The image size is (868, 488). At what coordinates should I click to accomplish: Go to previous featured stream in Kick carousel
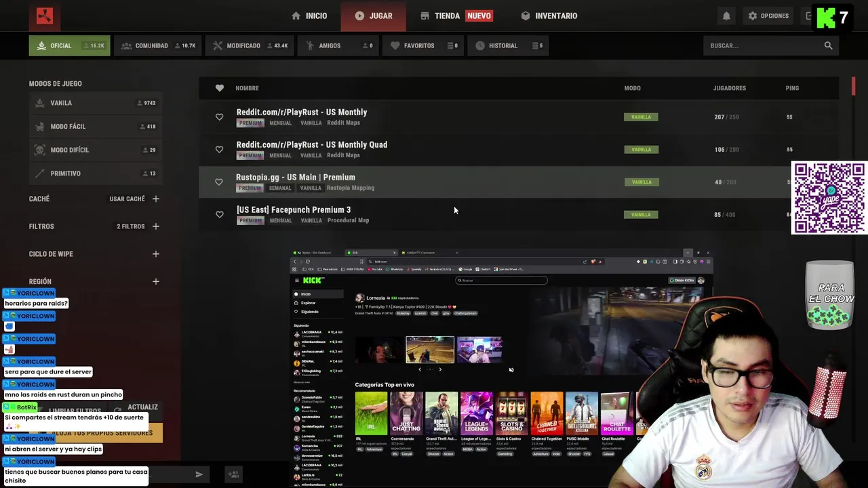(x=419, y=369)
